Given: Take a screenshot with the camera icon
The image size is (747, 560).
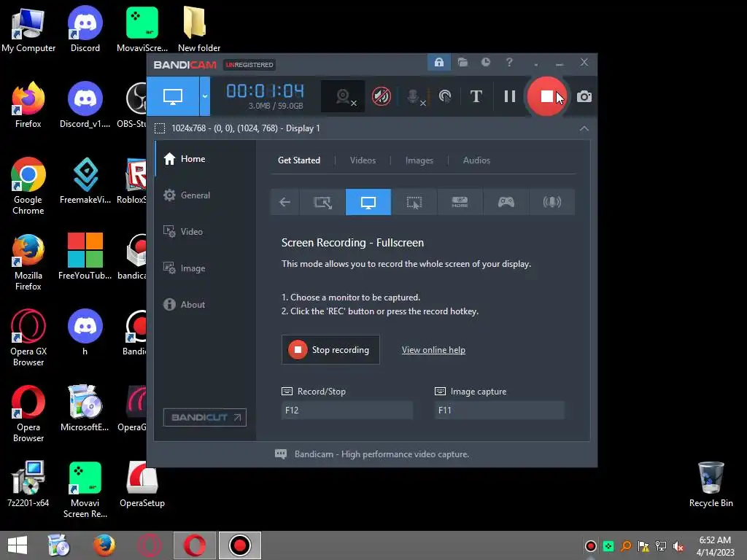Looking at the screenshot, I should click(x=584, y=97).
